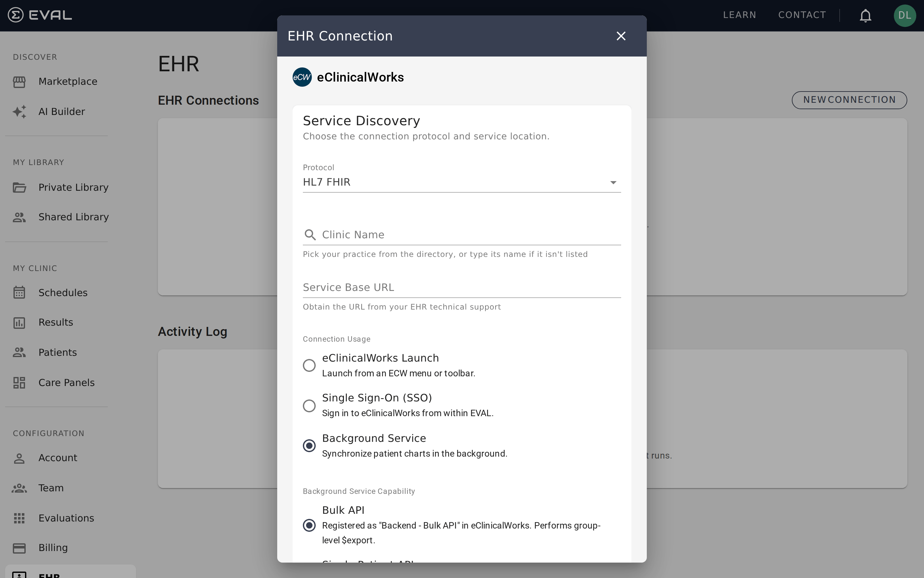924x578 pixels.
Task: Click the Billing card icon
Action: click(19, 548)
